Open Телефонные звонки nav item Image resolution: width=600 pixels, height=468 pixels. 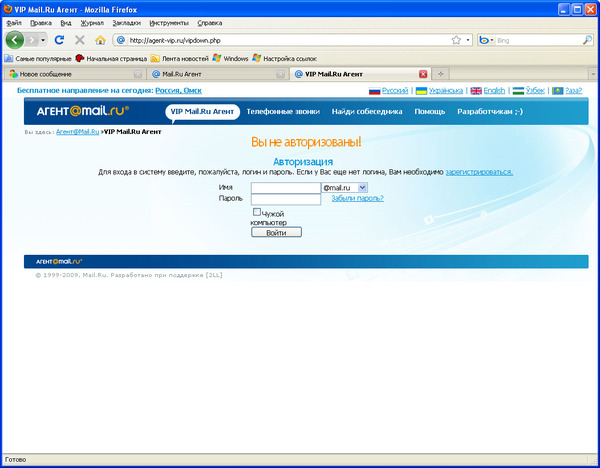point(283,112)
